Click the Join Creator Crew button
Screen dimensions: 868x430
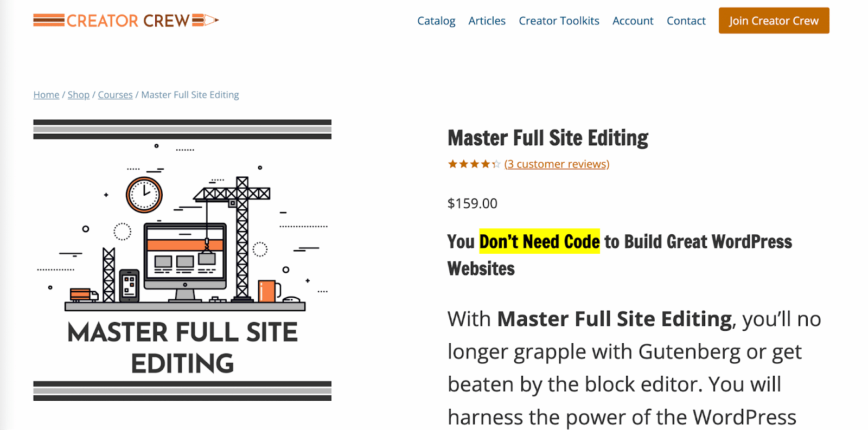[774, 21]
